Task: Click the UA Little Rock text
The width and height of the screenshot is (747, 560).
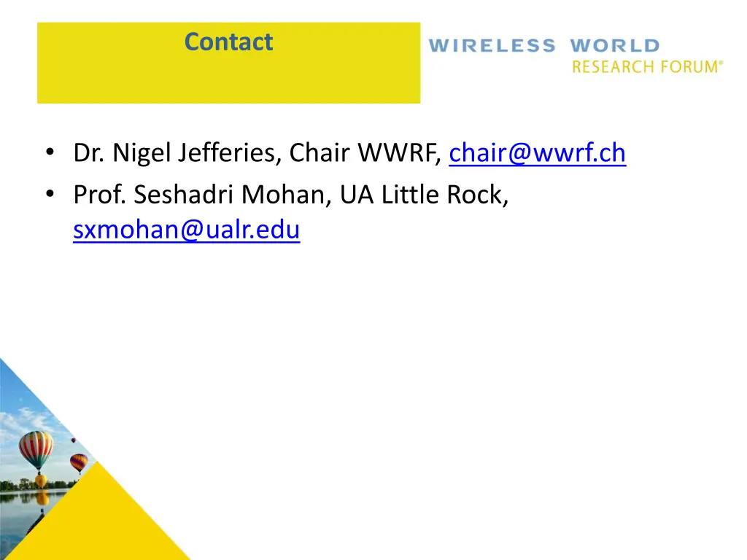Action: coord(424,194)
